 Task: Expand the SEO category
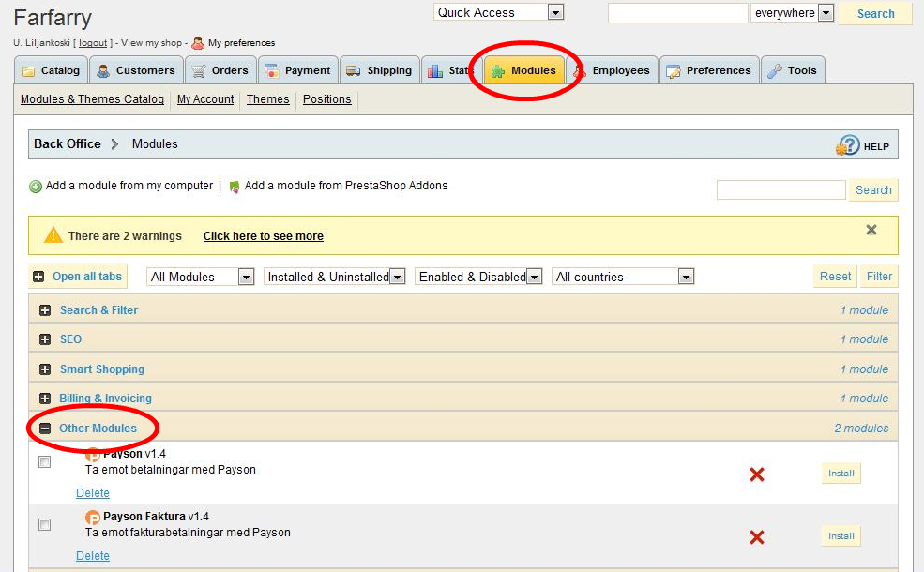tap(45, 339)
